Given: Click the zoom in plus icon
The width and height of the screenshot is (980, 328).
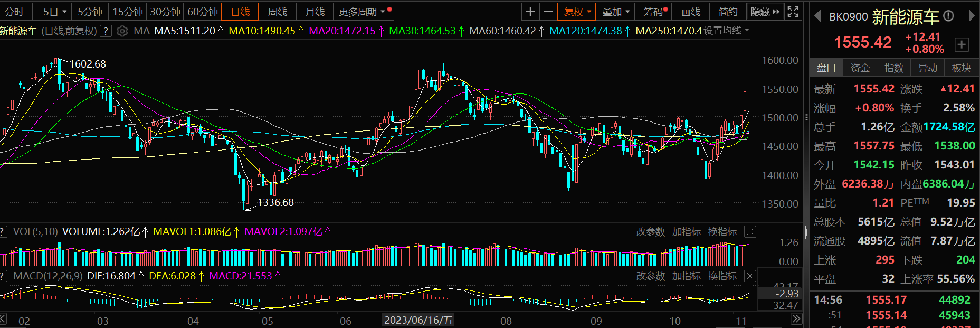Looking at the screenshot, I should pos(530,12).
